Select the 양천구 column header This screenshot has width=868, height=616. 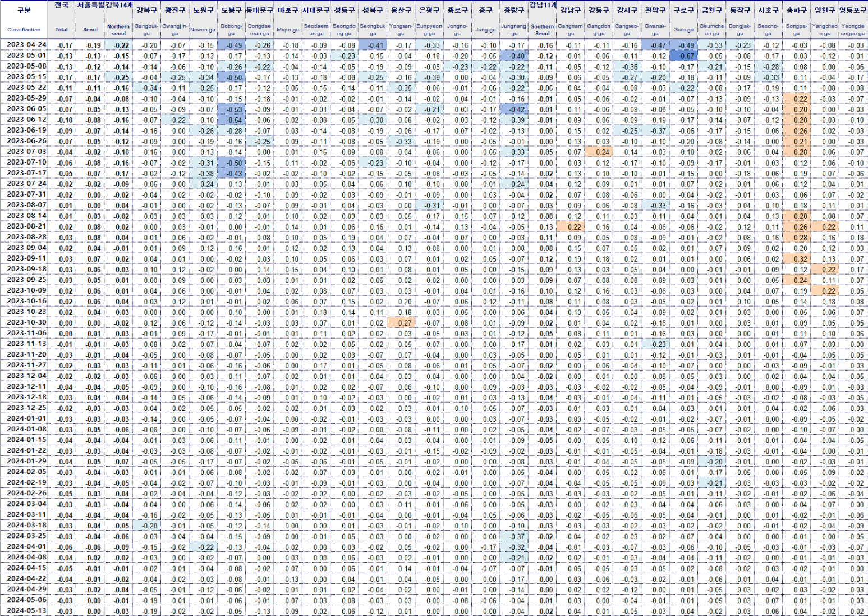(825, 11)
